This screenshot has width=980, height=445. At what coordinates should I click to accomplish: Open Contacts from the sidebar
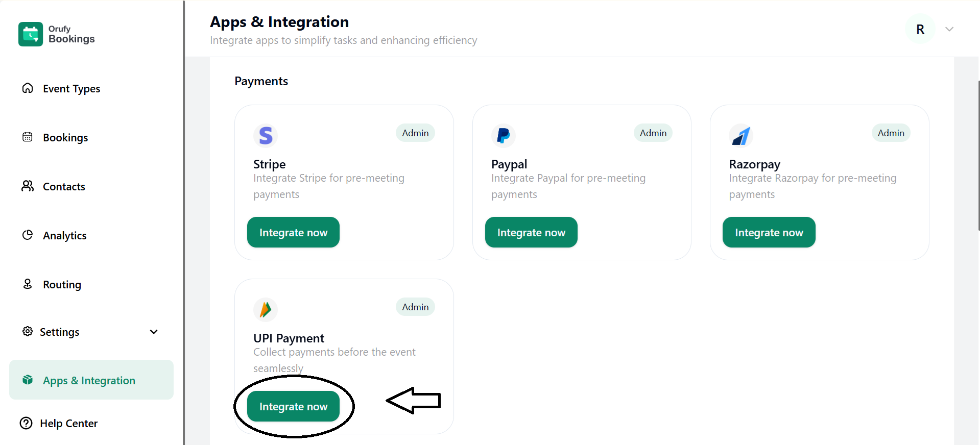(x=64, y=186)
